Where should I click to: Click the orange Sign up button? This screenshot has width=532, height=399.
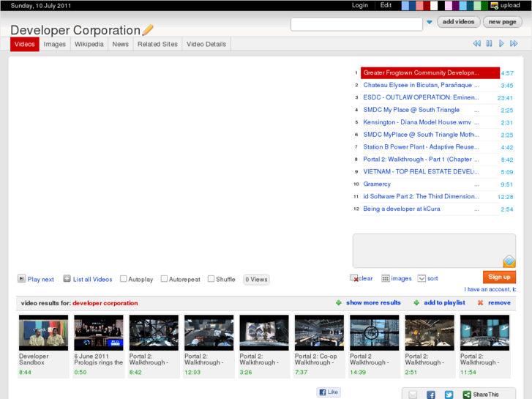pos(499,277)
